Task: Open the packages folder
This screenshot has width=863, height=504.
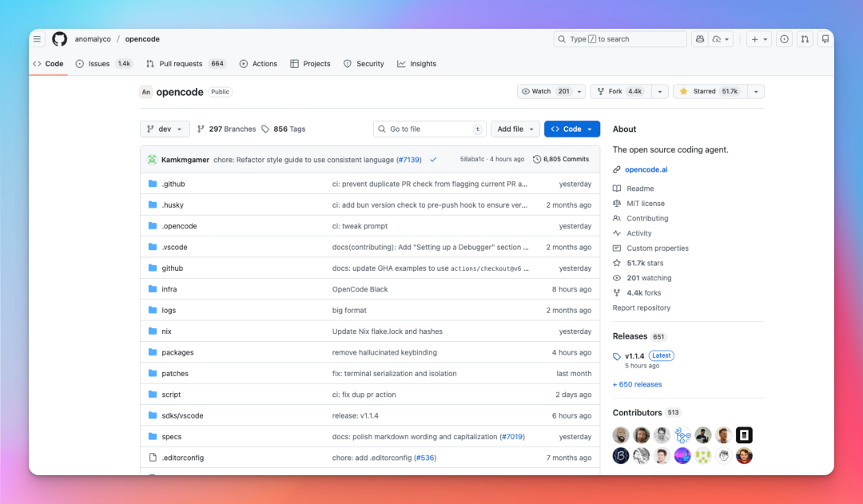Action: pyautogui.click(x=177, y=352)
